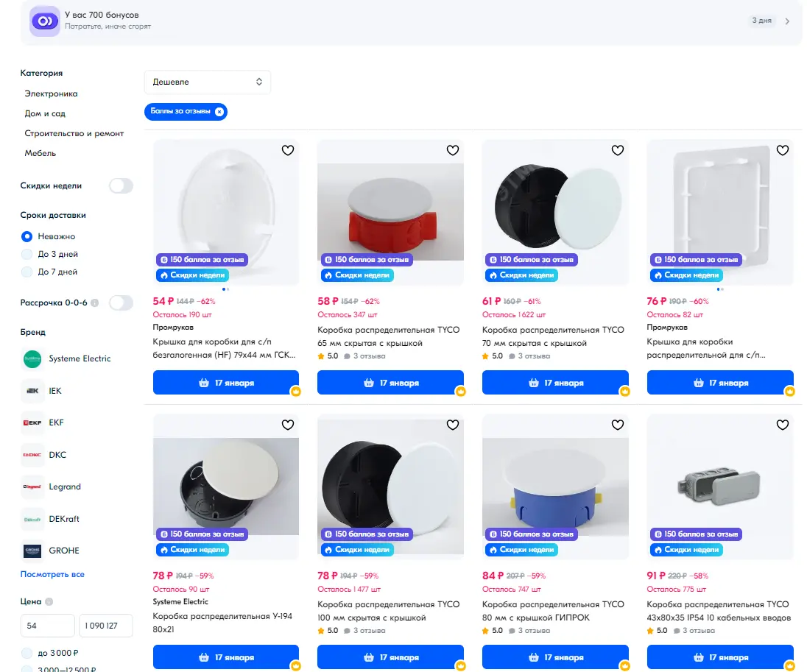
Task: Click the Цена info icon
Action: click(x=49, y=601)
